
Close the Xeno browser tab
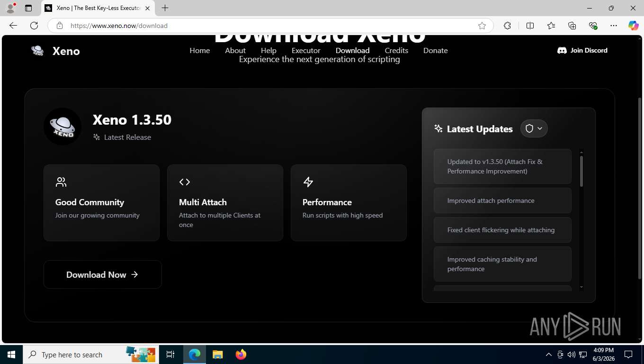[147, 8]
